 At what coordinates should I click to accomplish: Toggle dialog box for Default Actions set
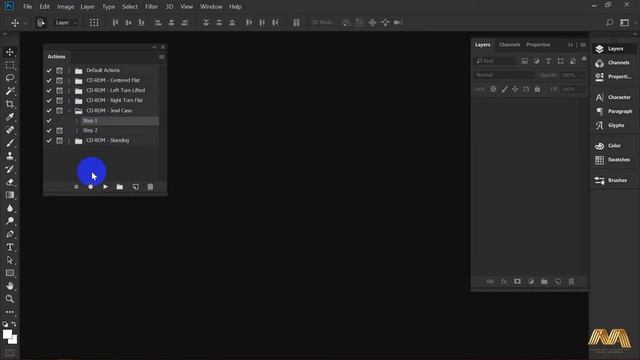pyautogui.click(x=60, y=71)
